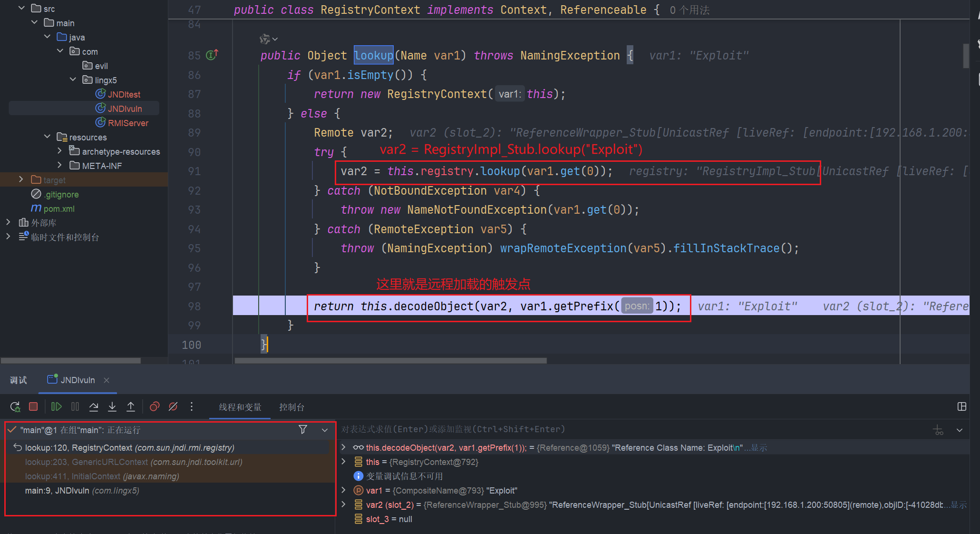Collapse the lingx5 package
Image resolution: width=980 pixels, height=534 pixels.
(73, 79)
